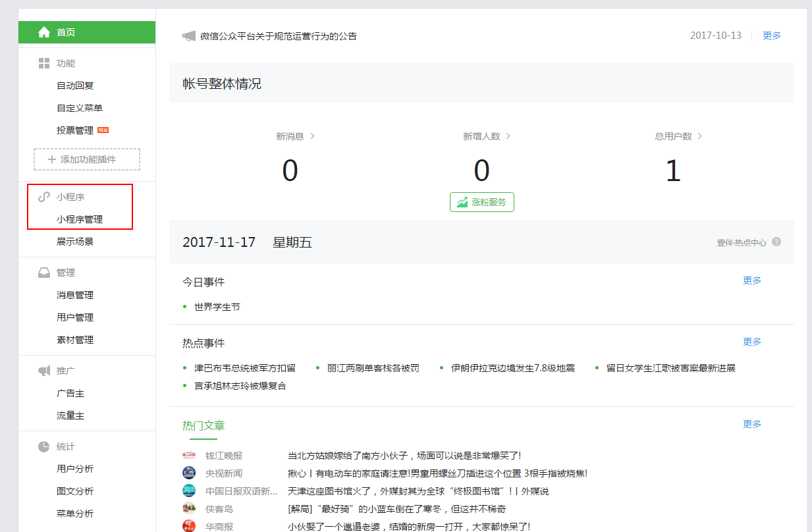812x532 pixels.
Task: Click the 推广 megaphone icon in sidebar
Action: pyautogui.click(x=44, y=371)
